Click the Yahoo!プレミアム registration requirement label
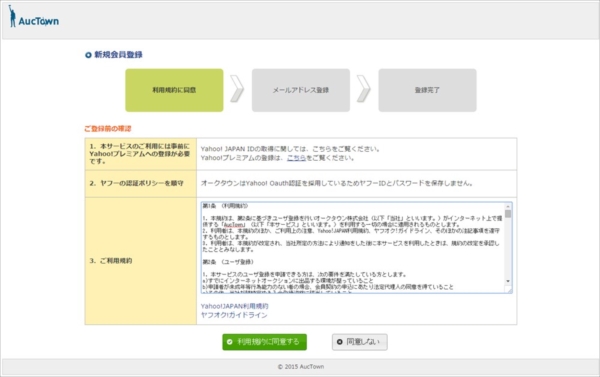 click(140, 154)
